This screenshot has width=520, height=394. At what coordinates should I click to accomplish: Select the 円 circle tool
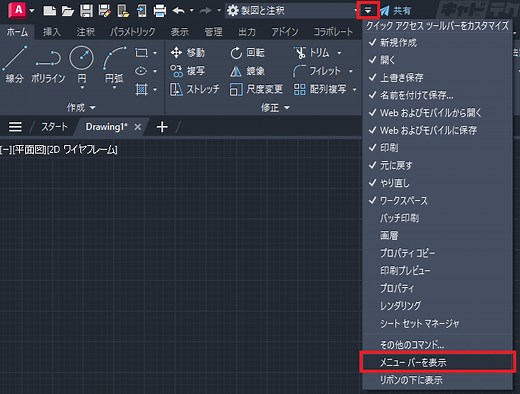81,63
